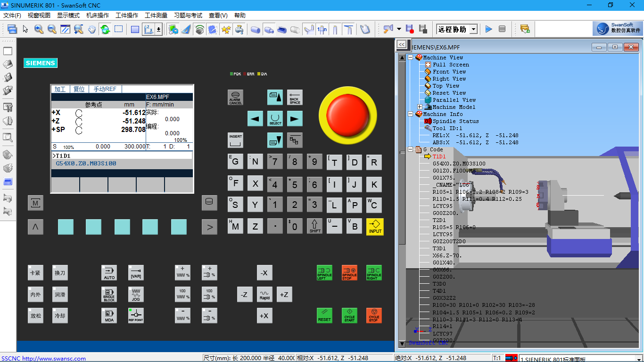644x362 pixels.
Task: Collapse the Machine View tree node
Action: (x=410, y=58)
